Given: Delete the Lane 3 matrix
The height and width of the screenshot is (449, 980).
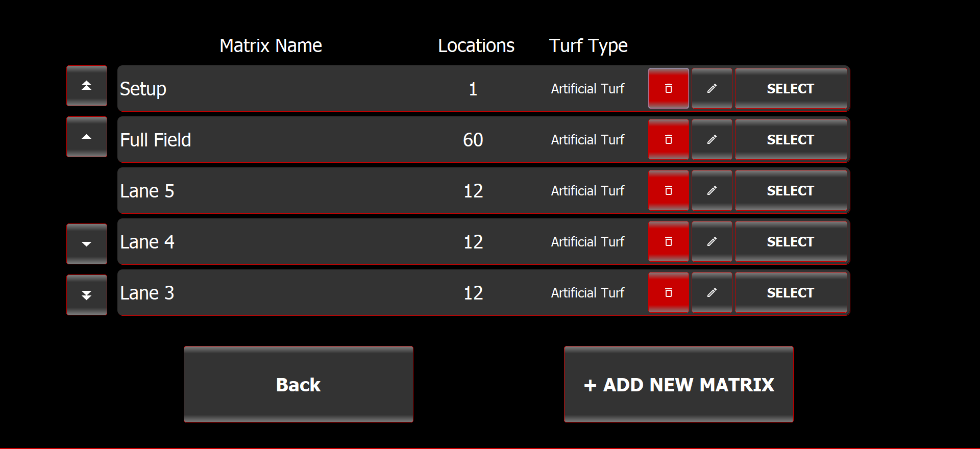Looking at the screenshot, I should pos(668,292).
